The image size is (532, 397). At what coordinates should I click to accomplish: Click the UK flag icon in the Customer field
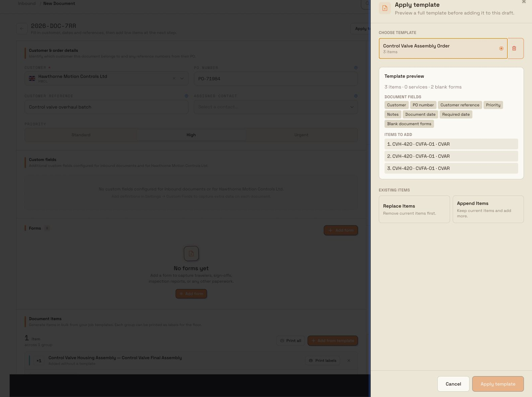32,78
